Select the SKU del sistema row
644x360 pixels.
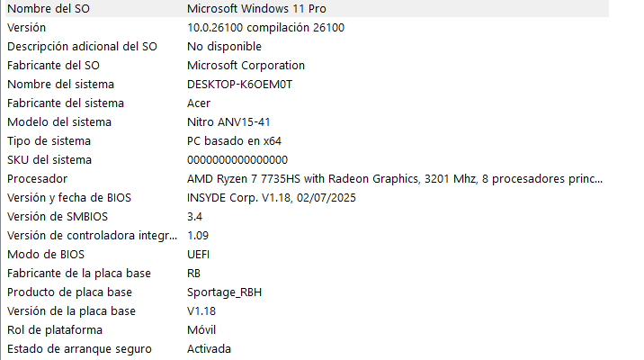(x=307, y=160)
